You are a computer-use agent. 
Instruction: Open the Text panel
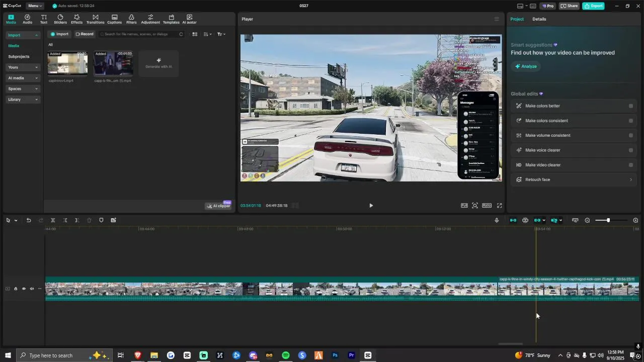point(44,19)
